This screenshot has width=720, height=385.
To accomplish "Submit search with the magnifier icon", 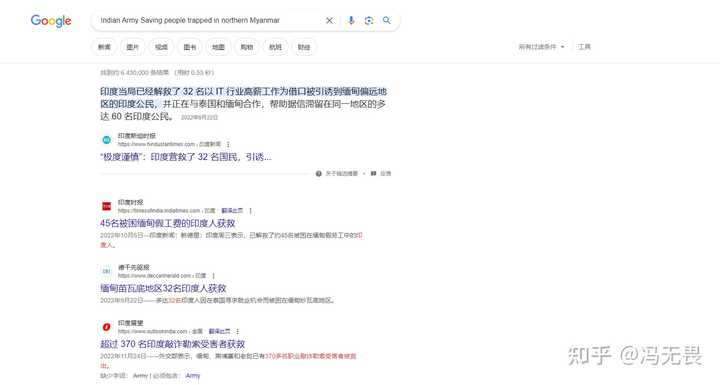I will click(x=387, y=21).
